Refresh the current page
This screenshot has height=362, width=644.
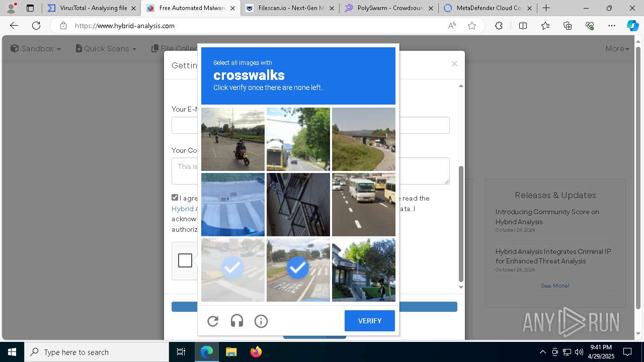pos(36,26)
